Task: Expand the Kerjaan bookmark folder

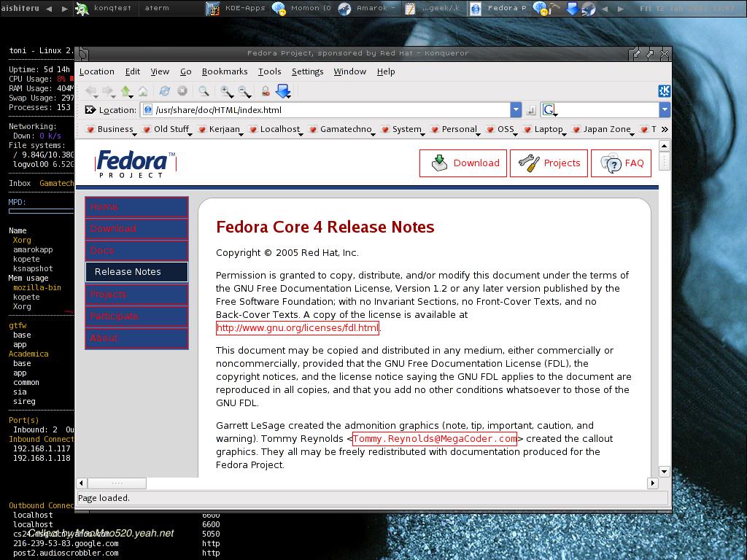Action: click(220, 129)
